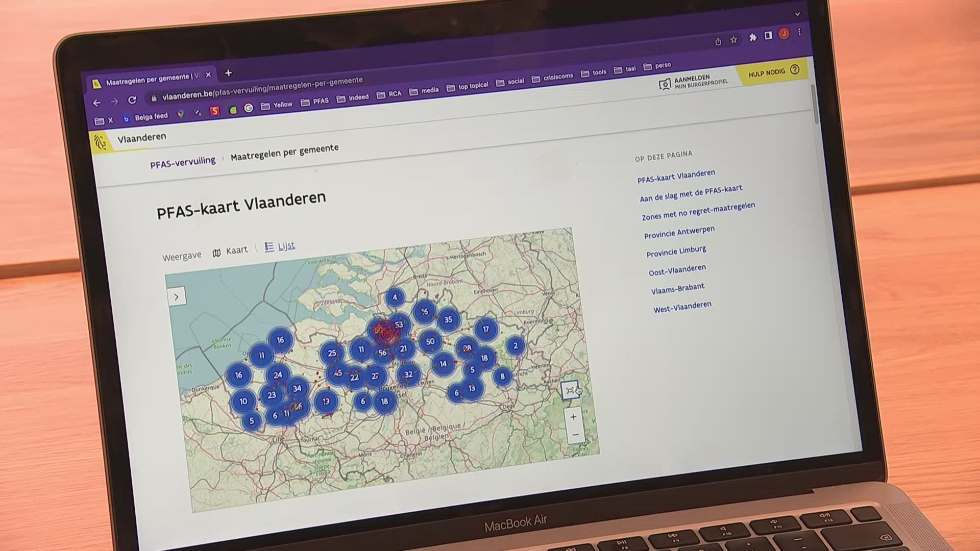Open the extensions puzzle icon
Viewport: 980px width, 551px height.
click(752, 37)
